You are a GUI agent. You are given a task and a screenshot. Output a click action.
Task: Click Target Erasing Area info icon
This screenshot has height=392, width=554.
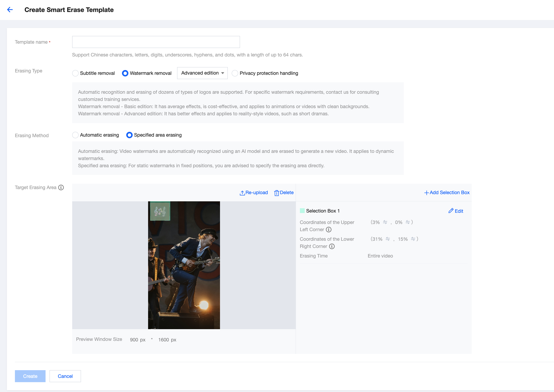61,187
